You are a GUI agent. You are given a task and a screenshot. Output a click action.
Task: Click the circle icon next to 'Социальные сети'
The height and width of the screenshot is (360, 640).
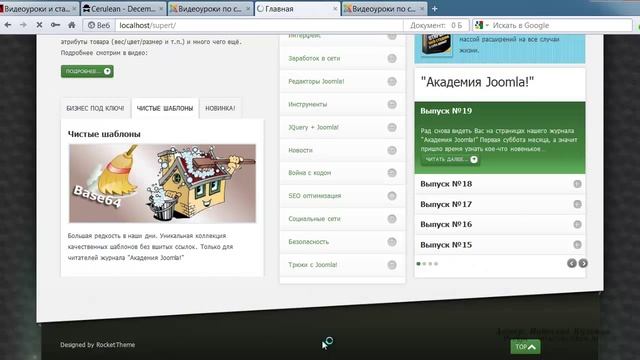click(392, 219)
